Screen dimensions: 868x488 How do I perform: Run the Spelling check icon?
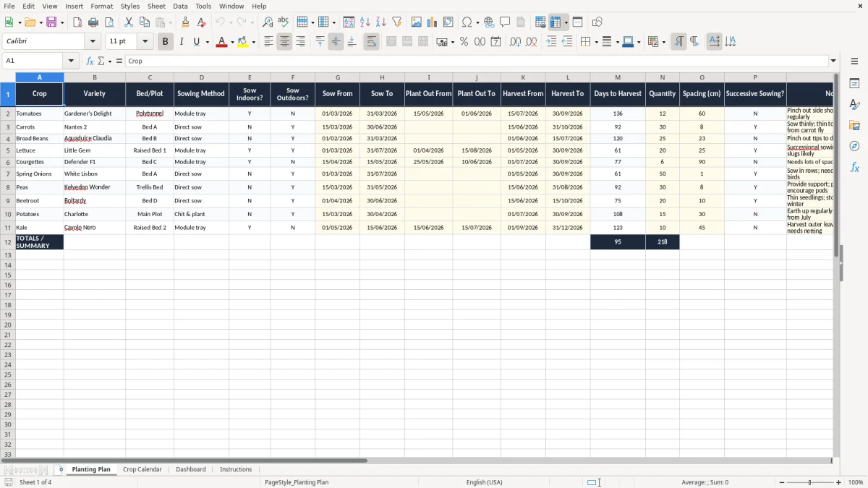284,22
